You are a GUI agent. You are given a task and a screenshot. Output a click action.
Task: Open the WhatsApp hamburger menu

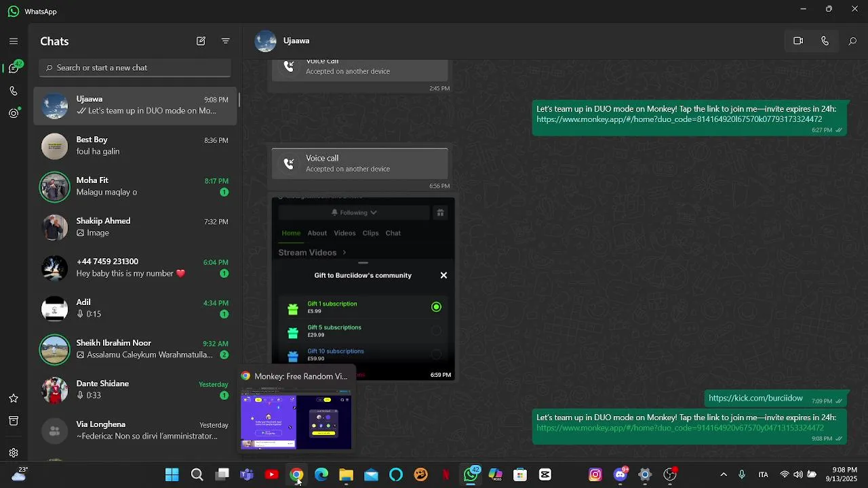click(x=14, y=41)
